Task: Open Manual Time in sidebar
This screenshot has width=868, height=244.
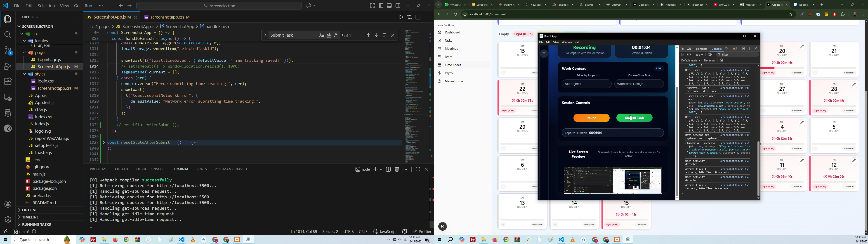Action: 454,81
